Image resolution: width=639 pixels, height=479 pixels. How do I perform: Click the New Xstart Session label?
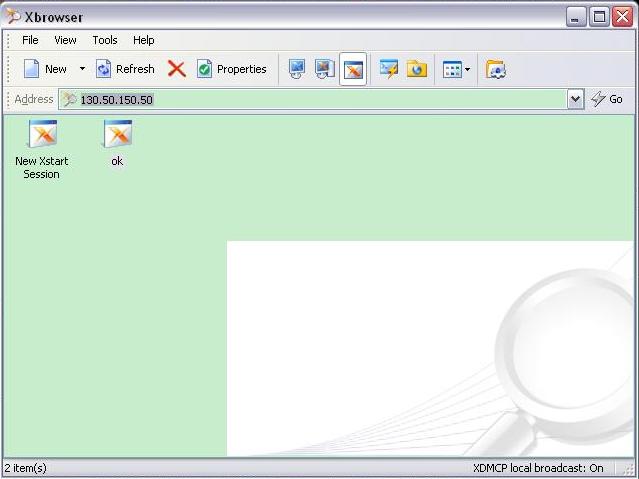42,168
